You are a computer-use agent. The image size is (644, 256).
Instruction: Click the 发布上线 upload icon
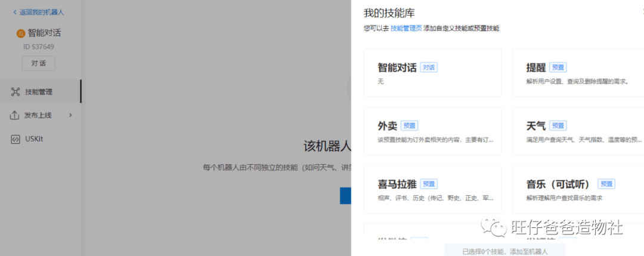(x=14, y=115)
